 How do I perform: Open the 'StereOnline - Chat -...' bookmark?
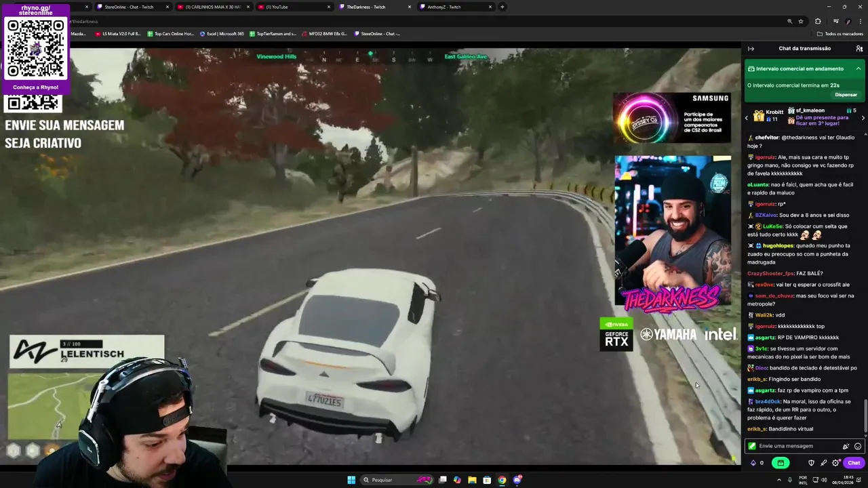click(377, 33)
